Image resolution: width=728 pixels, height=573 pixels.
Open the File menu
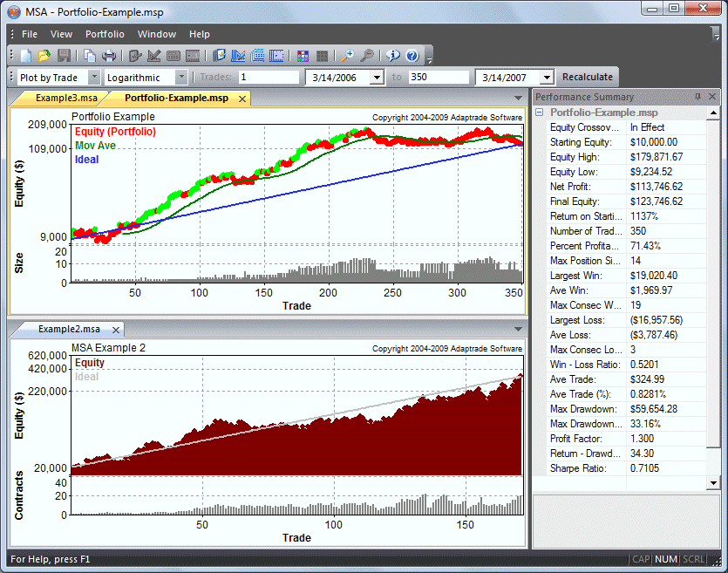(x=30, y=34)
